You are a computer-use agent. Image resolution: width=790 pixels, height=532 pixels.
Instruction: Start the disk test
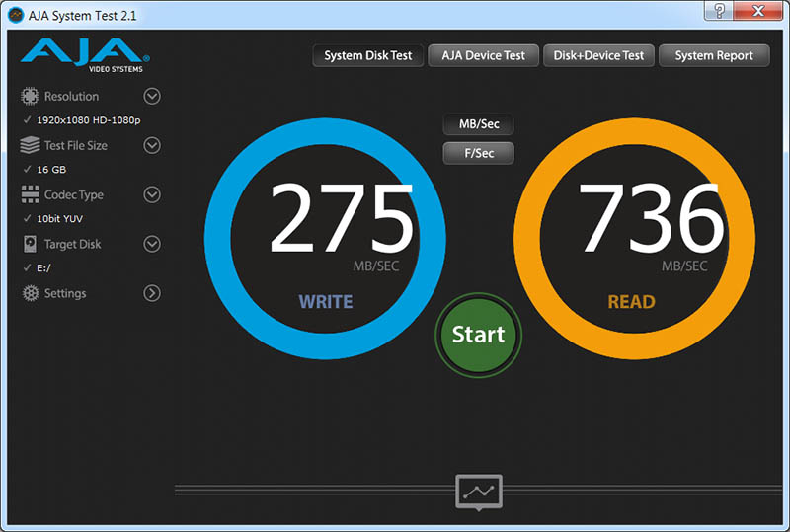[478, 335]
